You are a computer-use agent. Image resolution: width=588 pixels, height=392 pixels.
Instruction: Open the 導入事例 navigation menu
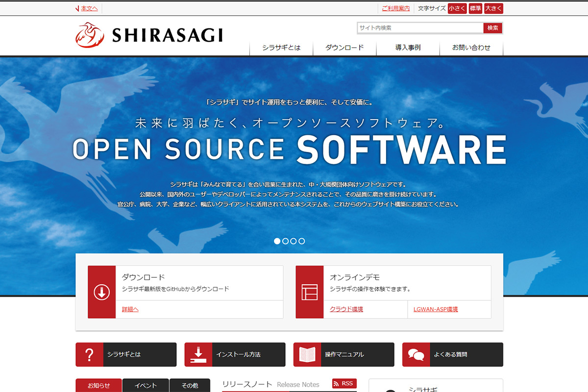coord(408,48)
